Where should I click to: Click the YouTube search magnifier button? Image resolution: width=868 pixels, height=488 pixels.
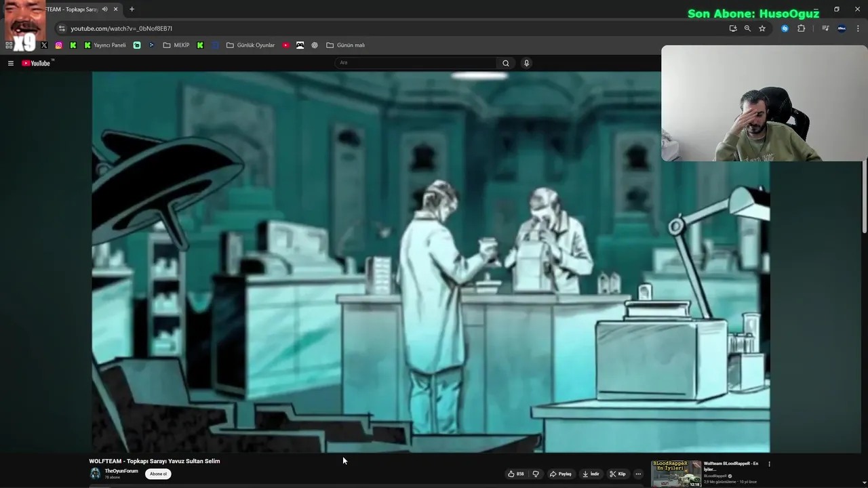click(x=506, y=63)
